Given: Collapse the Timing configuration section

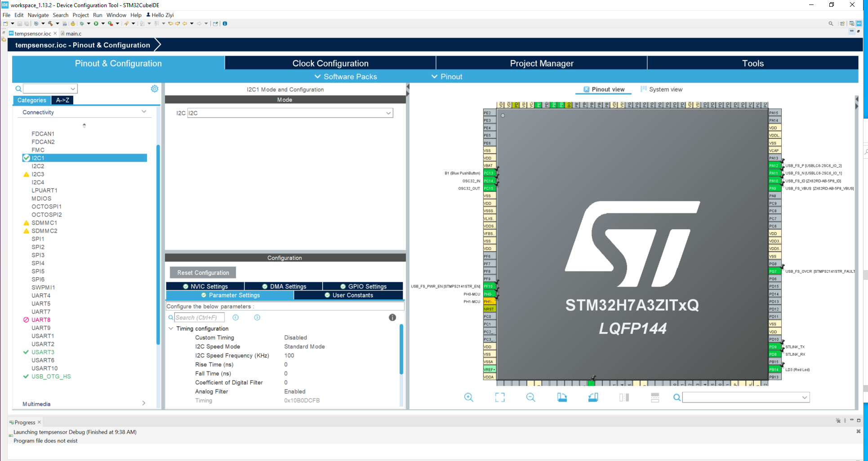Looking at the screenshot, I should [x=171, y=328].
